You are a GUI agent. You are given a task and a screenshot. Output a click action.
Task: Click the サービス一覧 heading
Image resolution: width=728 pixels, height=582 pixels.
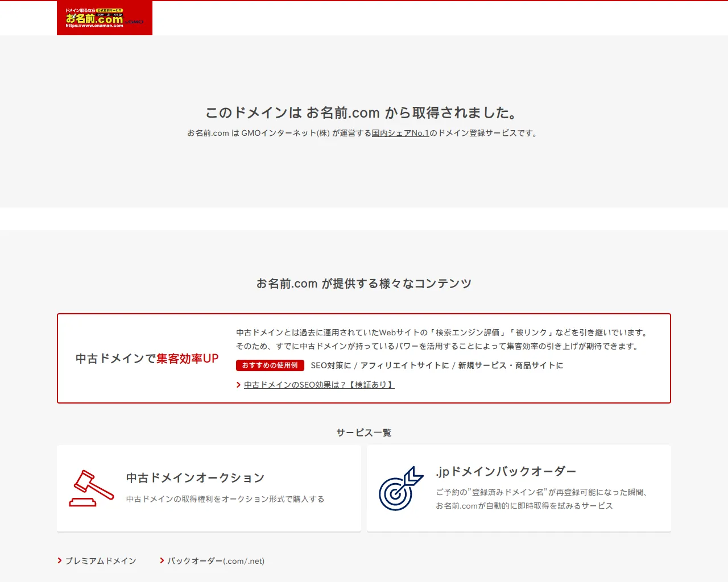tap(364, 433)
